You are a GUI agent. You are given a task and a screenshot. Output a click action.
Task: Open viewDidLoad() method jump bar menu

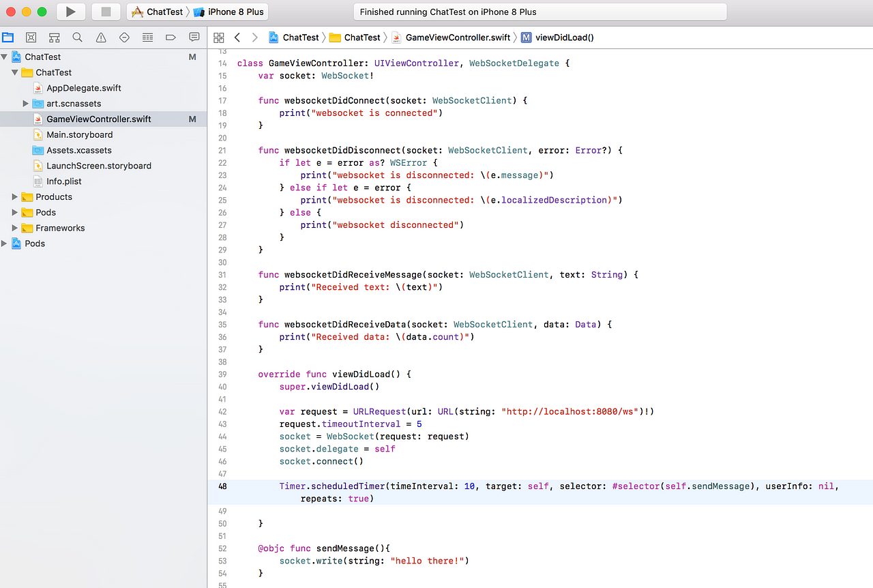point(557,38)
